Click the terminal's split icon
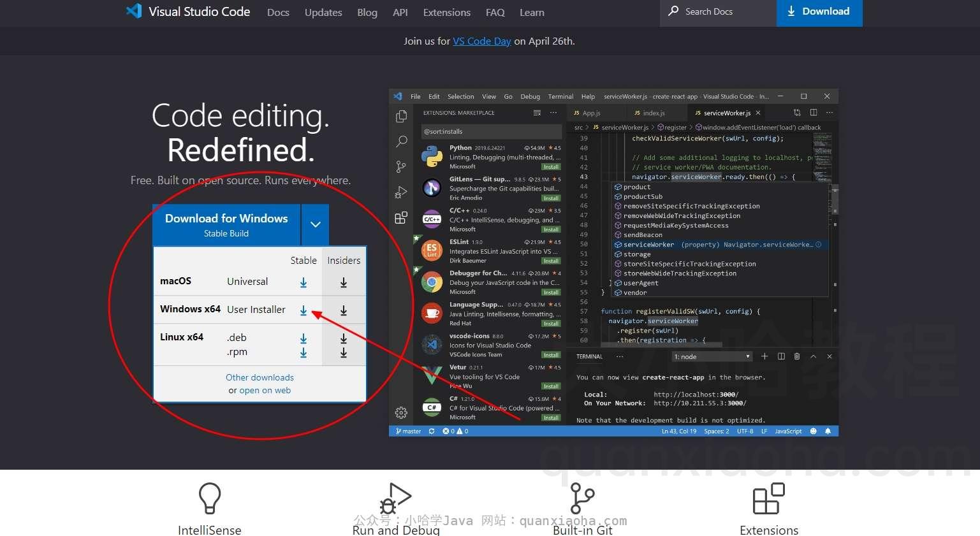 781,356
